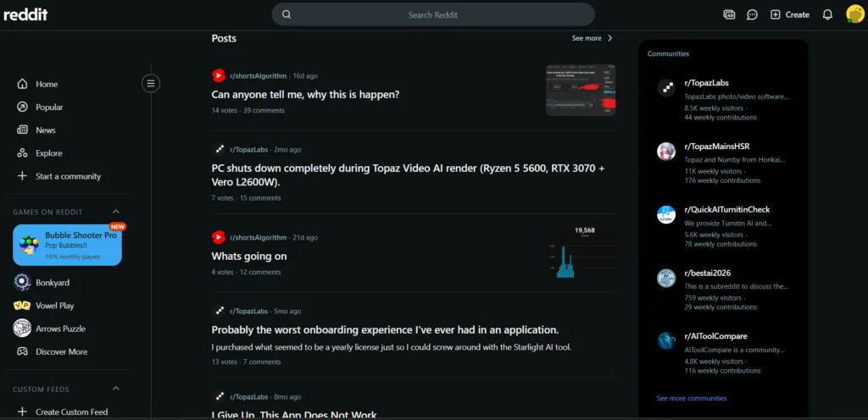Open 'Whats going on' post
This screenshot has height=420, width=868.
tap(249, 257)
